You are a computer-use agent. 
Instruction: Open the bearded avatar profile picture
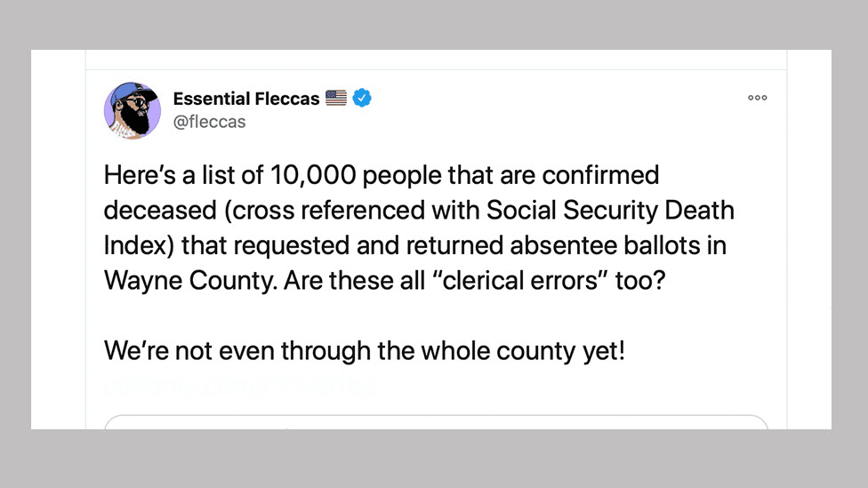coord(133,110)
